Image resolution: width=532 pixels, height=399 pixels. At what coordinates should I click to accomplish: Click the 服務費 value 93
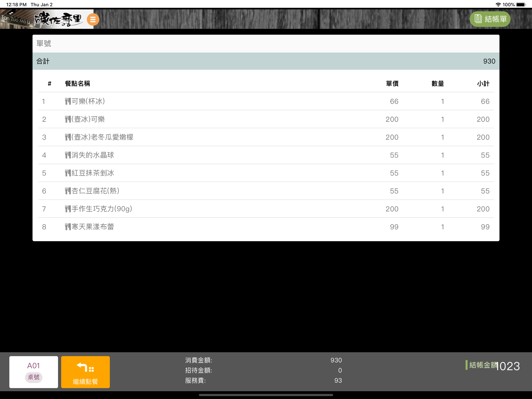click(338, 380)
